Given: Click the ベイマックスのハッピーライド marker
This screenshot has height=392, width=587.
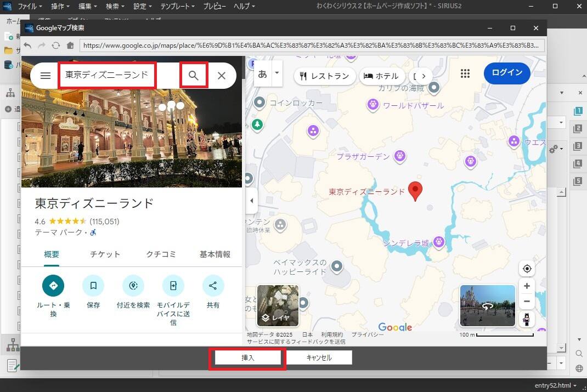Looking at the screenshot, I should [337, 266].
